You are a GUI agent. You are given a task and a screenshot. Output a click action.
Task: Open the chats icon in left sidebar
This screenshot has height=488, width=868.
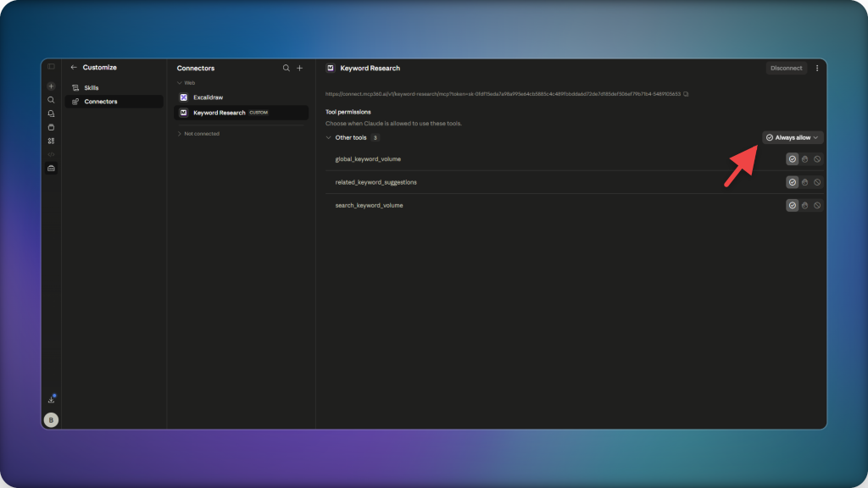(51, 114)
